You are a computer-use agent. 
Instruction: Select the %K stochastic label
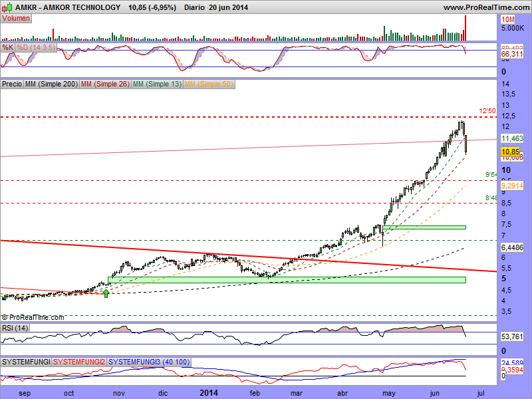(x=7, y=47)
